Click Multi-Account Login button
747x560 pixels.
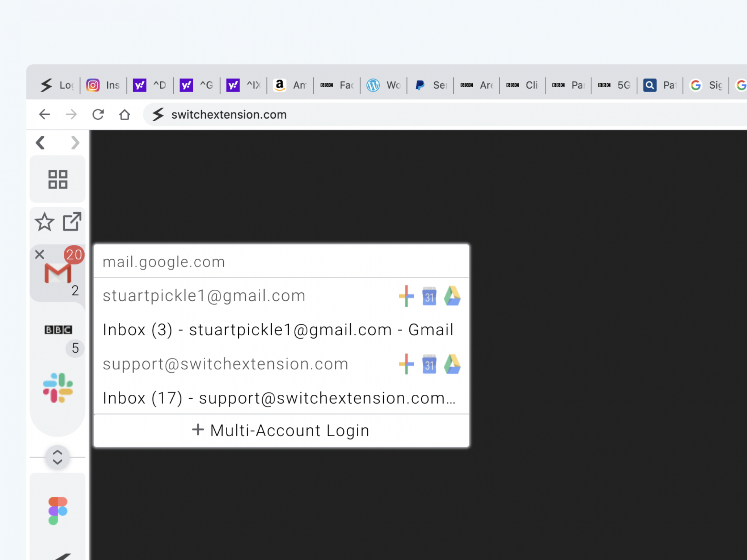tap(281, 430)
